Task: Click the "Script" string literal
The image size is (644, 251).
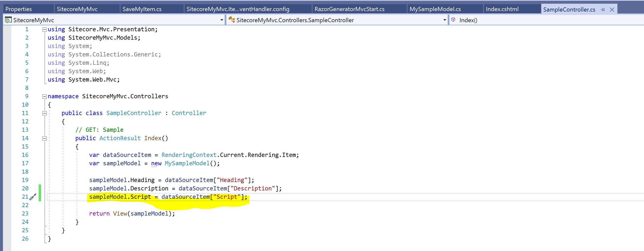Action: point(227,197)
